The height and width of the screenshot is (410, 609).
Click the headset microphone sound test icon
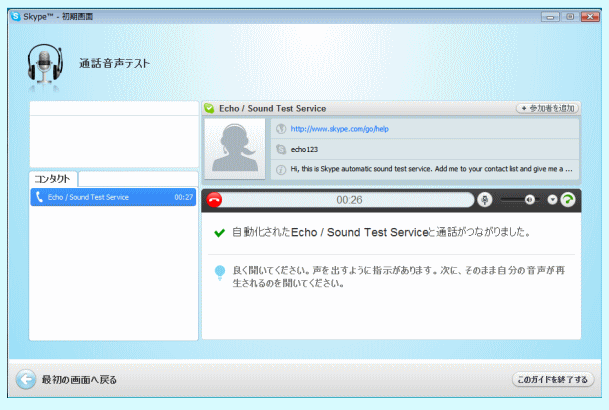coord(44,64)
